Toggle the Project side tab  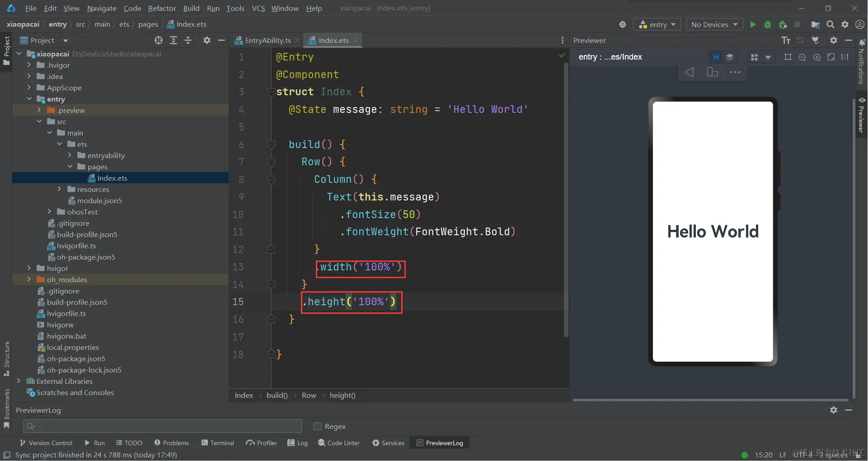click(6, 51)
